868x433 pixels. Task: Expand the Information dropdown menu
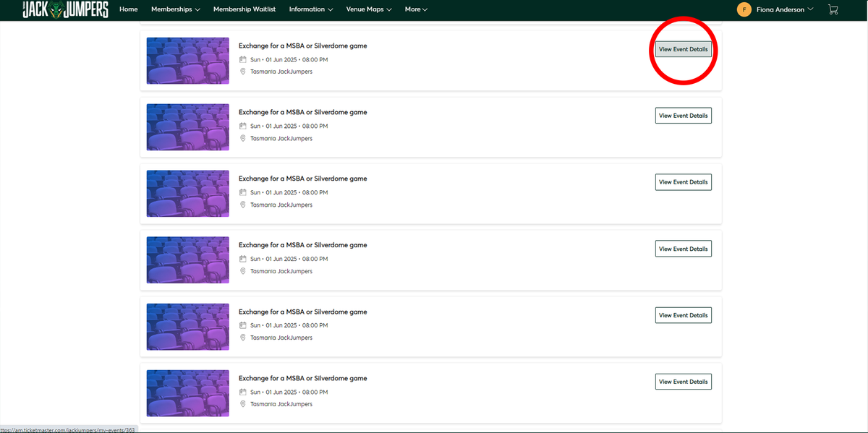(311, 9)
